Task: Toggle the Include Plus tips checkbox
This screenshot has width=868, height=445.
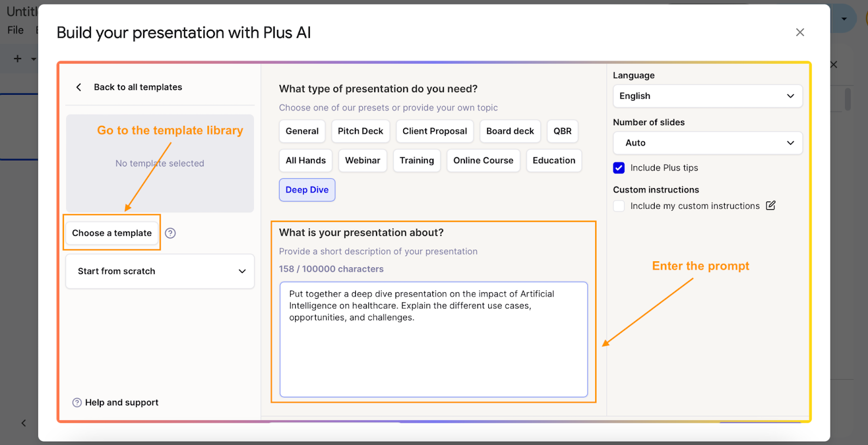Action: pyautogui.click(x=619, y=168)
